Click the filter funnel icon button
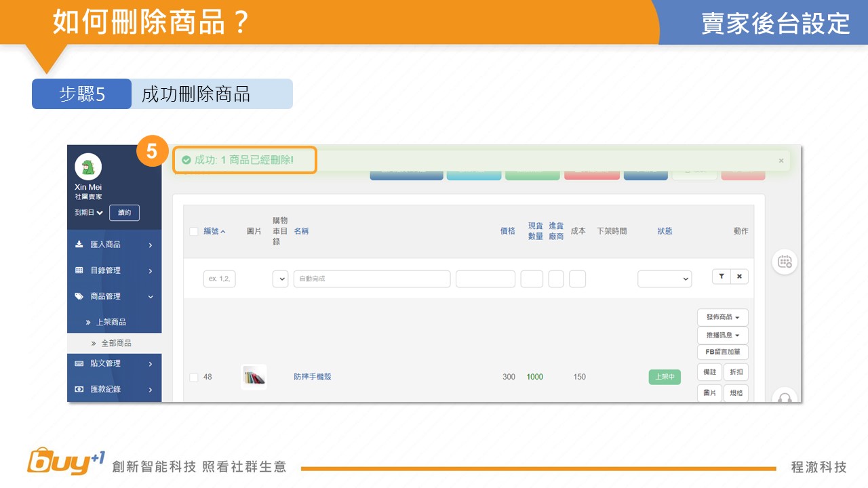Image resolution: width=868 pixels, height=488 pixels. 722,277
